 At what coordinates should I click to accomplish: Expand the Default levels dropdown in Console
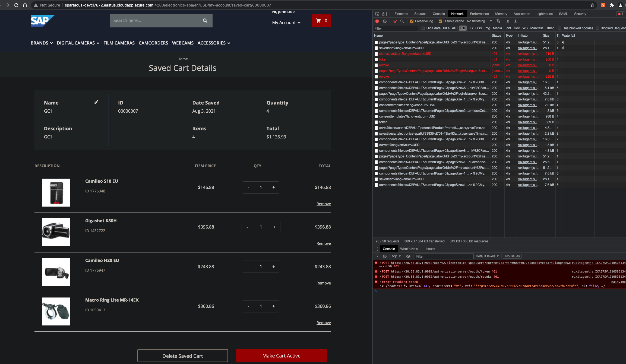tap(487, 256)
